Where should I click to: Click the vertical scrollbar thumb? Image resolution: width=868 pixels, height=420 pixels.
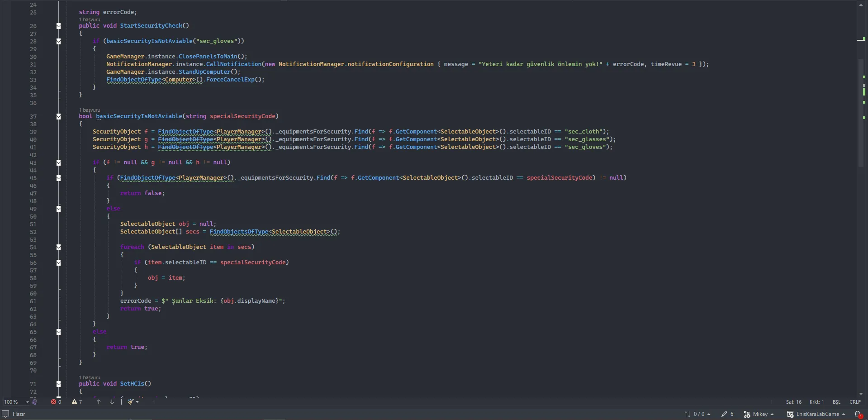[x=861, y=113]
